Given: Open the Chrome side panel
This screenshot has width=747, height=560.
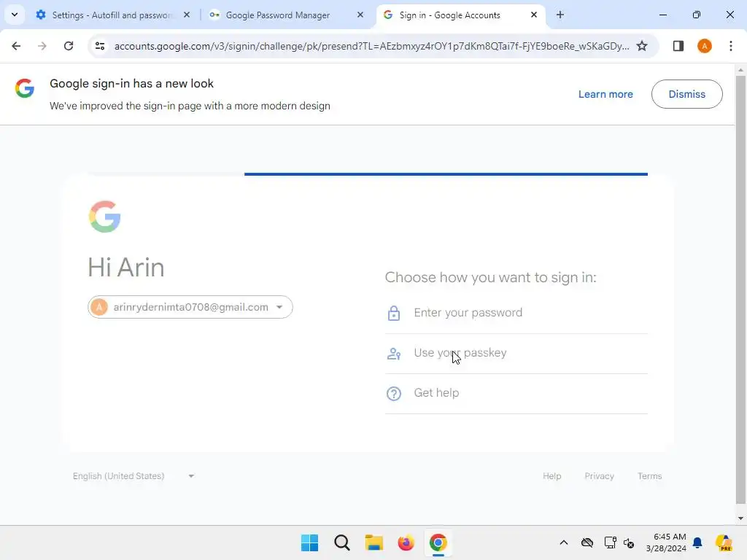Looking at the screenshot, I should click(x=678, y=46).
